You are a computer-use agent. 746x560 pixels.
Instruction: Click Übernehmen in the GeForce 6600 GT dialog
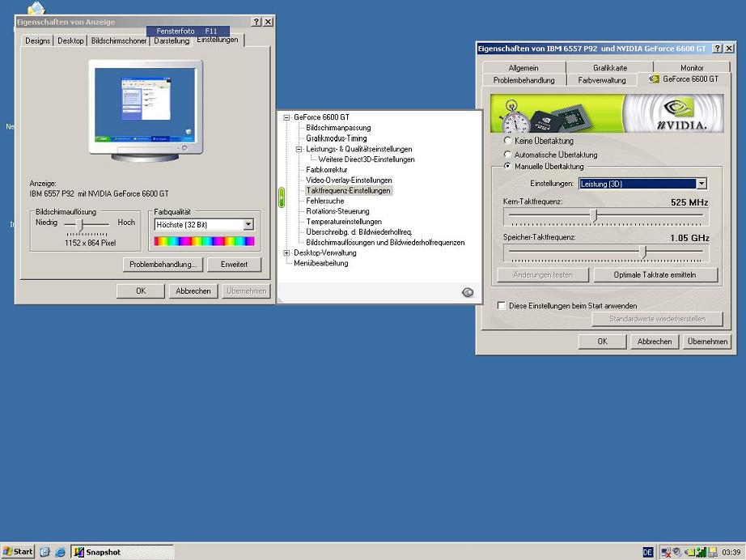[x=707, y=342]
